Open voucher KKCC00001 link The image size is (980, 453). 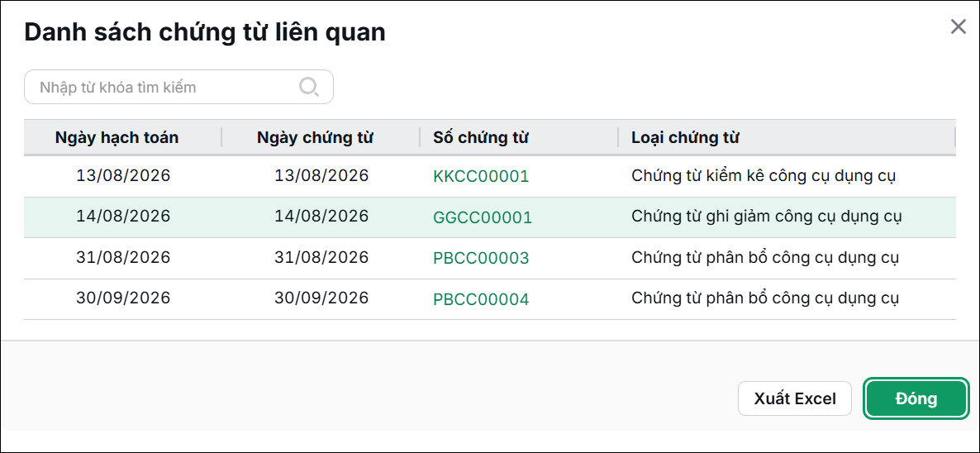coord(481,176)
